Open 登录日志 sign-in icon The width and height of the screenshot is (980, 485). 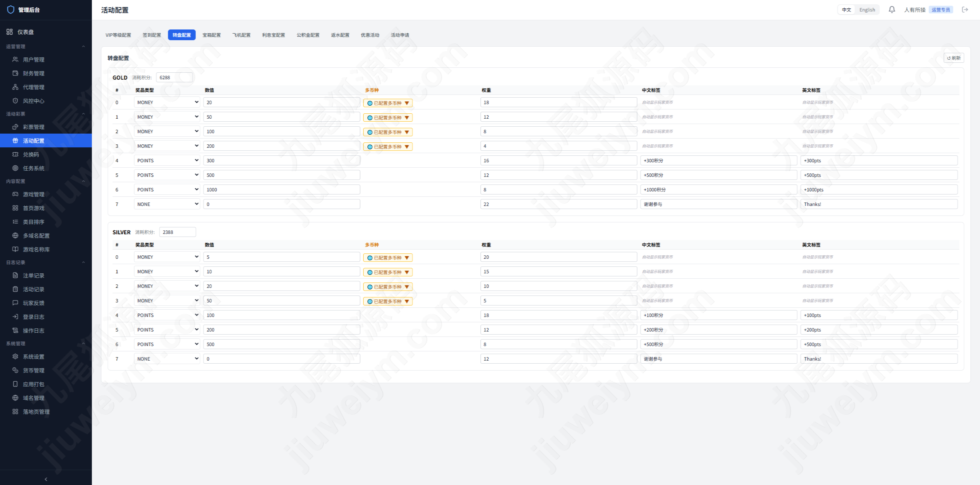tap(15, 317)
